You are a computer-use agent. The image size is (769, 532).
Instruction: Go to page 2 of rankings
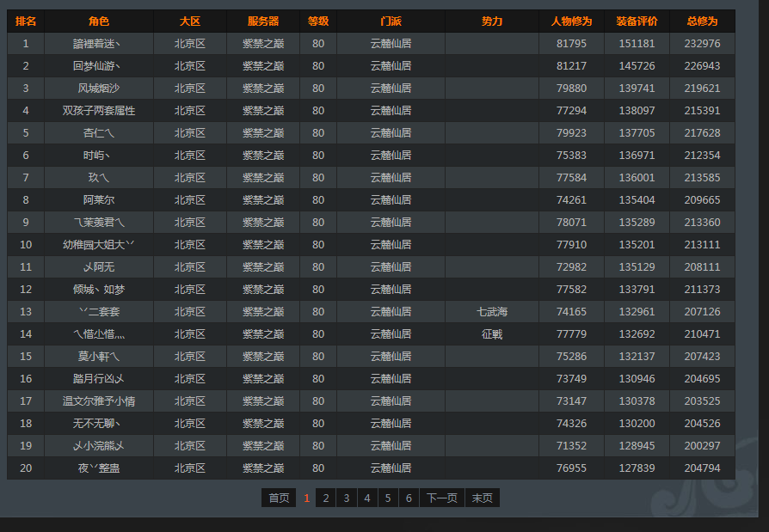[x=326, y=498]
